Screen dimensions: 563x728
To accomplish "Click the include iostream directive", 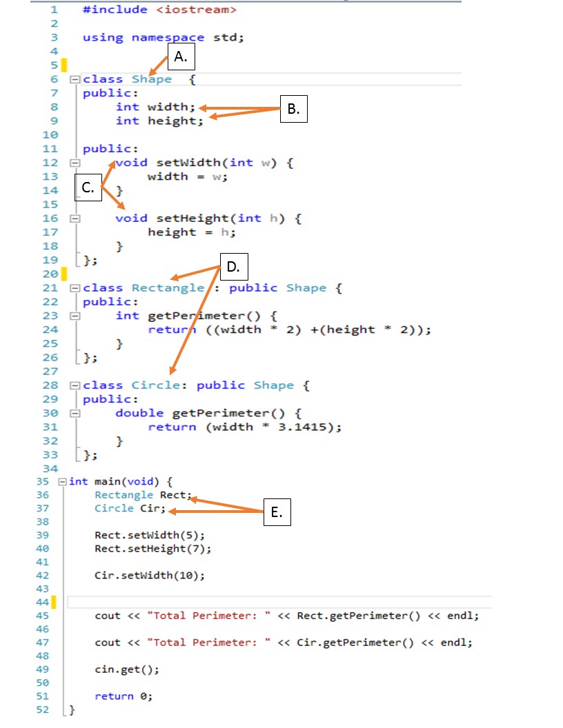I will (x=146, y=10).
